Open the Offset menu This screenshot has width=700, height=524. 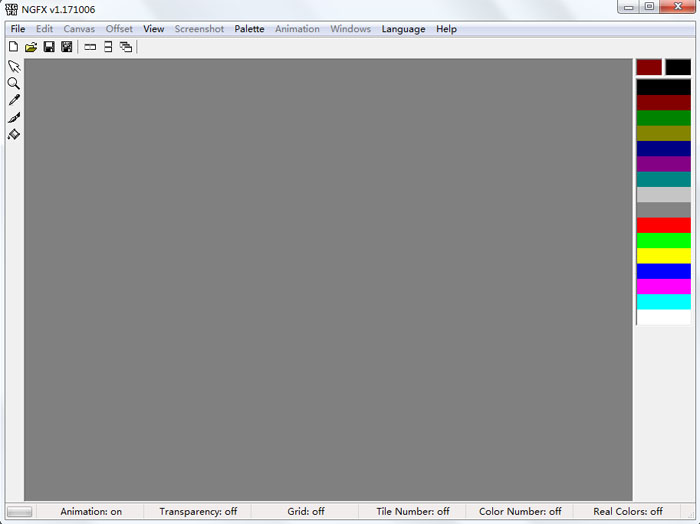click(x=119, y=29)
